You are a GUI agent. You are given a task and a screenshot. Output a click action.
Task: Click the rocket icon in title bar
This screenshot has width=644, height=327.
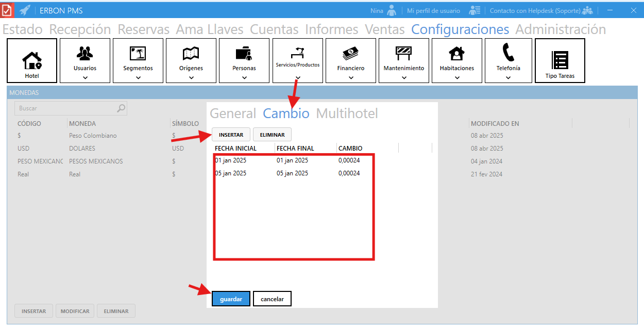pyautogui.click(x=24, y=10)
